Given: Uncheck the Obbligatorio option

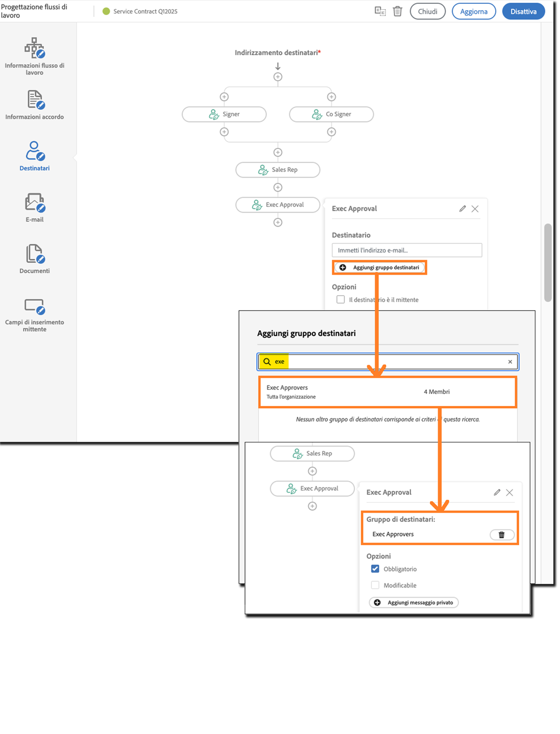Looking at the screenshot, I should 375,569.
